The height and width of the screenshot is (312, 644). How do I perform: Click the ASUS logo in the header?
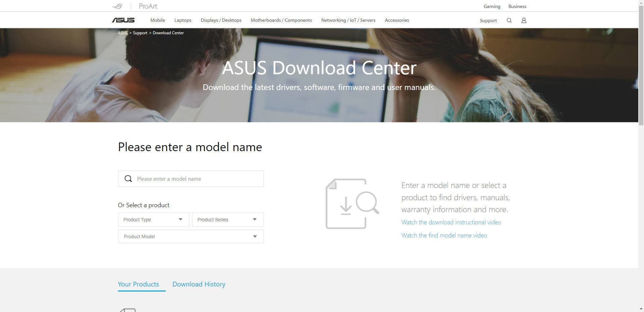pyautogui.click(x=123, y=20)
